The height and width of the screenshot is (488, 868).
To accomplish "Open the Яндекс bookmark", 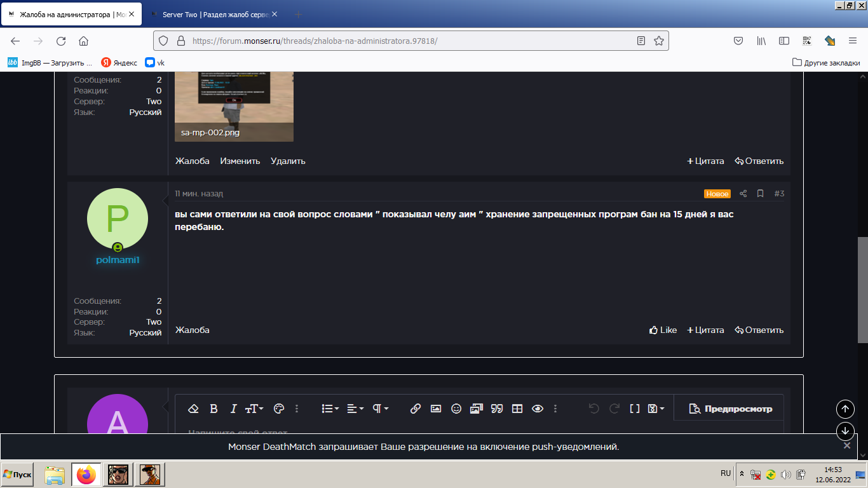I will point(119,62).
